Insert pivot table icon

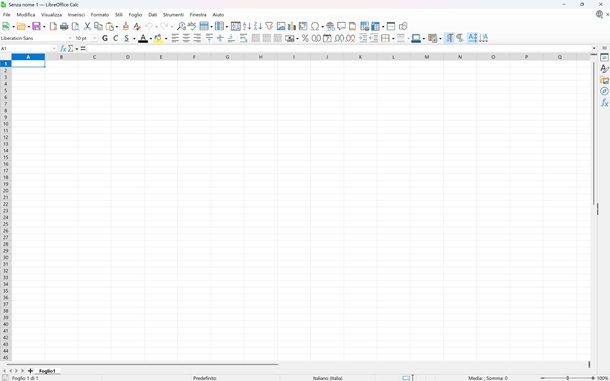click(303, 26)
